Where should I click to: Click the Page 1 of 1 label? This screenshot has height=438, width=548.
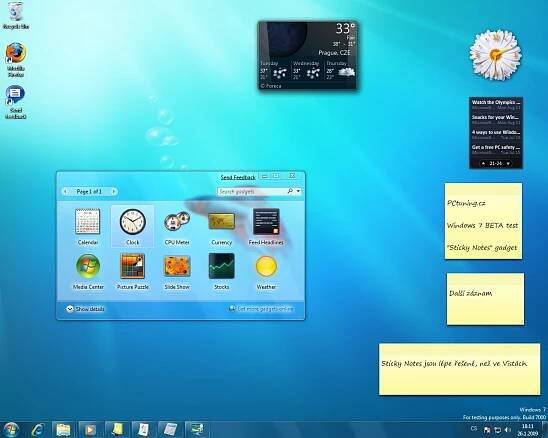(x=89, y=192)
